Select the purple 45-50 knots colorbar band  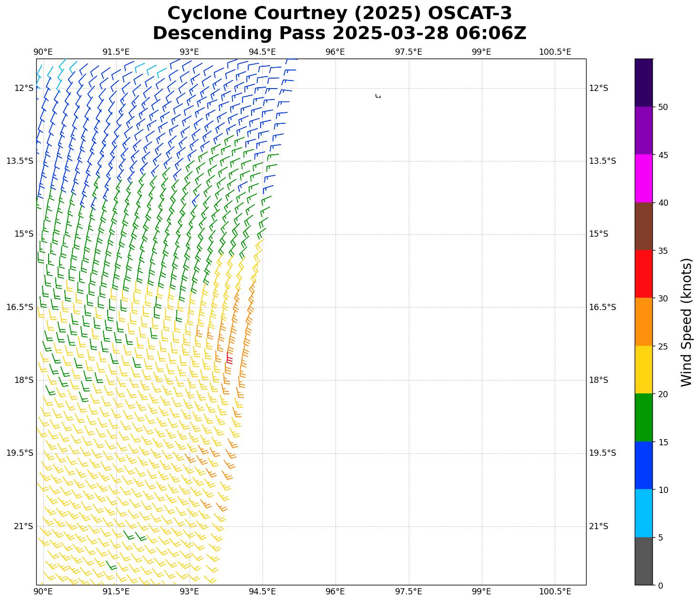(643, 130)
